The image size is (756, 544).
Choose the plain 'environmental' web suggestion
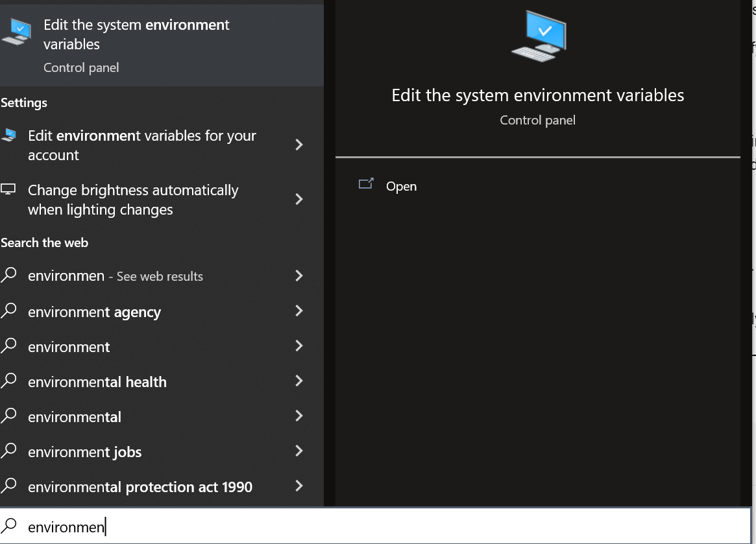click(x=75, y=417)
